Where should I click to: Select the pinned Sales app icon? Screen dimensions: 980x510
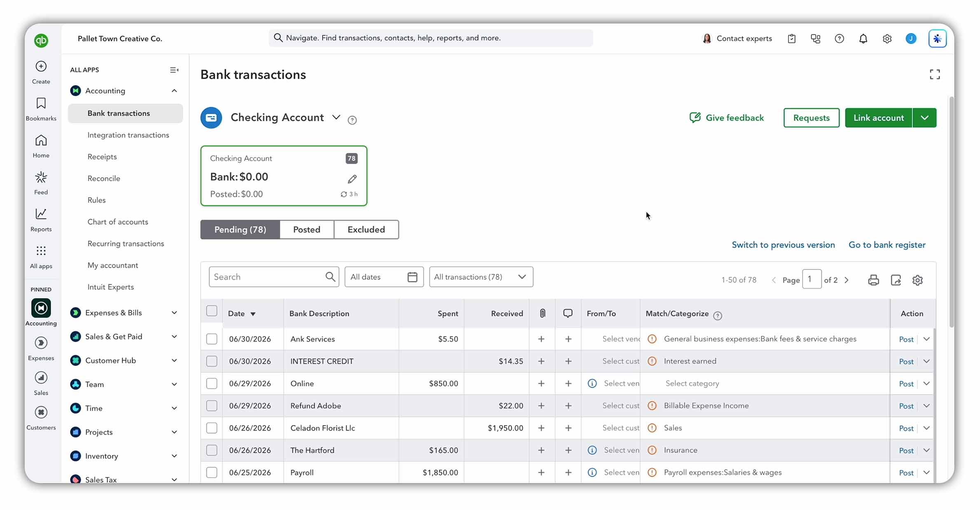click(x=41, y=377)
